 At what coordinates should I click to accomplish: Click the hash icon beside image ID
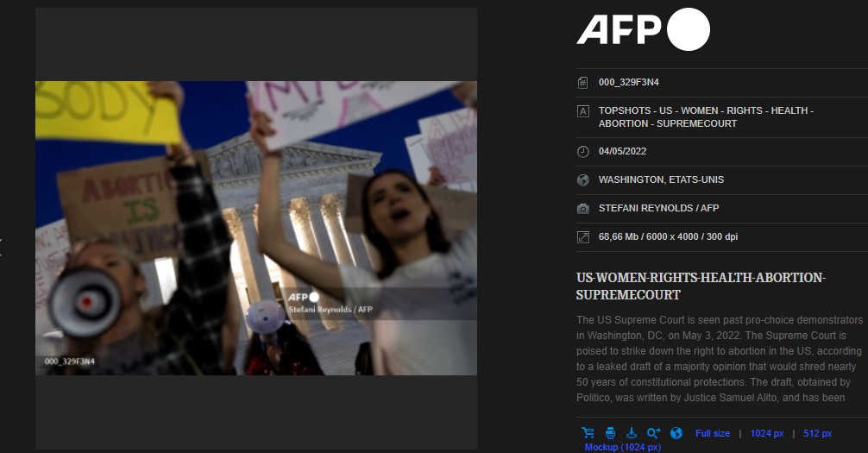[x=583, y=83]
